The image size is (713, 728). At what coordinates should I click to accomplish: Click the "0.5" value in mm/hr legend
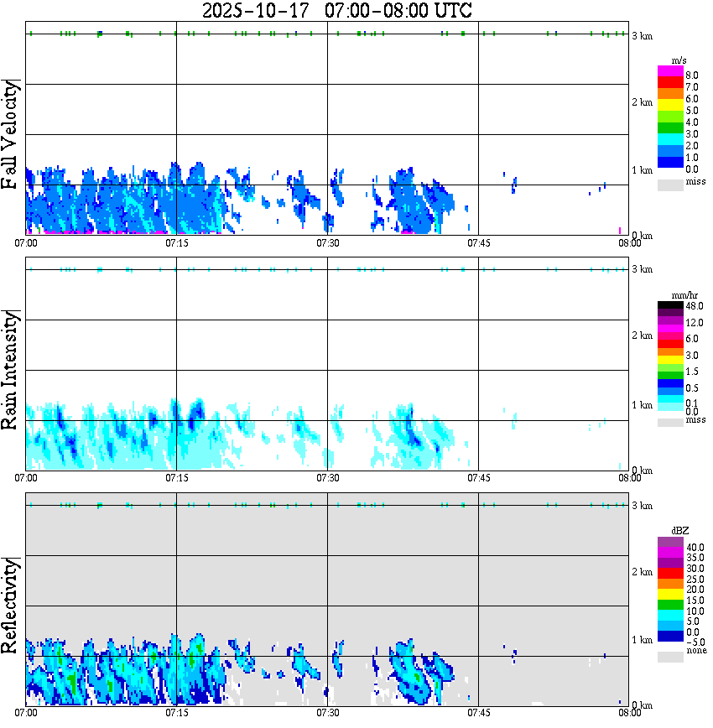coord(692,387)
